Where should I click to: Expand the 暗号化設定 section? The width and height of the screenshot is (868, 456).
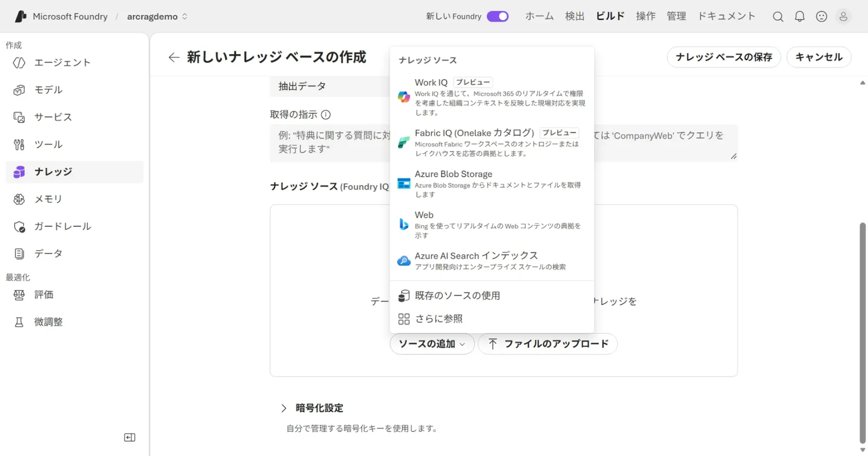click(x=312, y=408)
